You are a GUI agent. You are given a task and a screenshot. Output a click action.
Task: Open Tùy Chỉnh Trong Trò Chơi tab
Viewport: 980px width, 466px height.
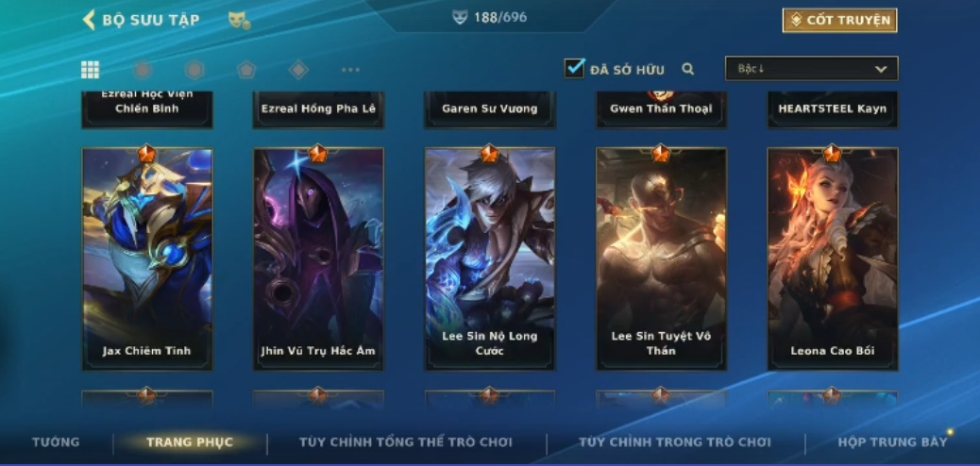click(675, 442)
